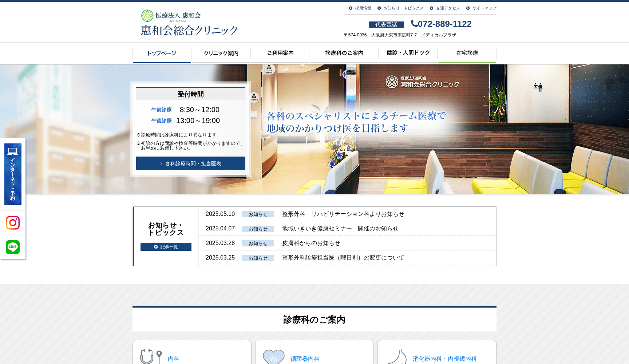The image size is (629, 364).
Task: Switch to the クリニック案内 tab
Action: pyautogui.click(x=221, y=53)
